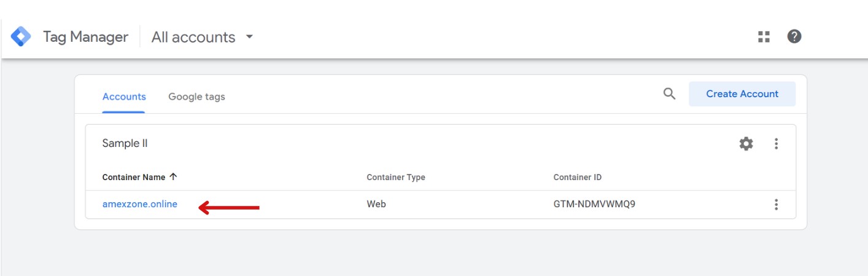Open the help question mark icon

point(794,37)
